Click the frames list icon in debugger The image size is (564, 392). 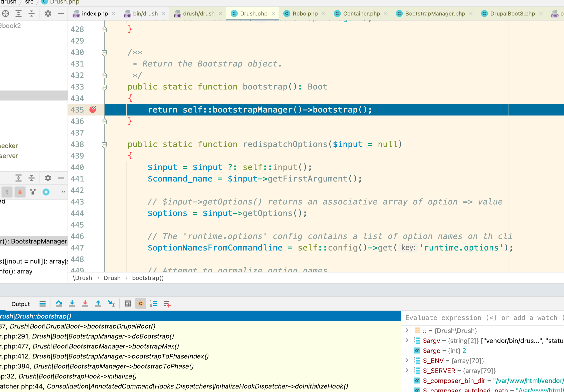[43, 304]
